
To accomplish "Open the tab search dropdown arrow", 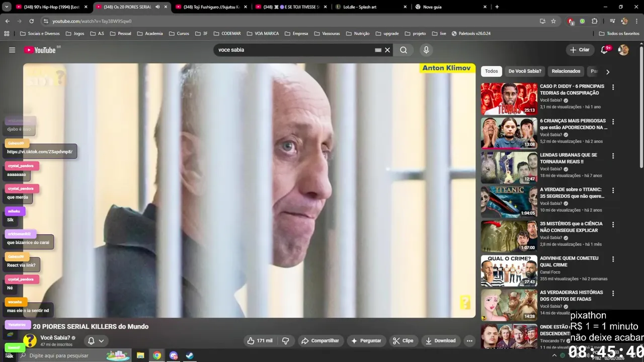I will coord(7,7).
